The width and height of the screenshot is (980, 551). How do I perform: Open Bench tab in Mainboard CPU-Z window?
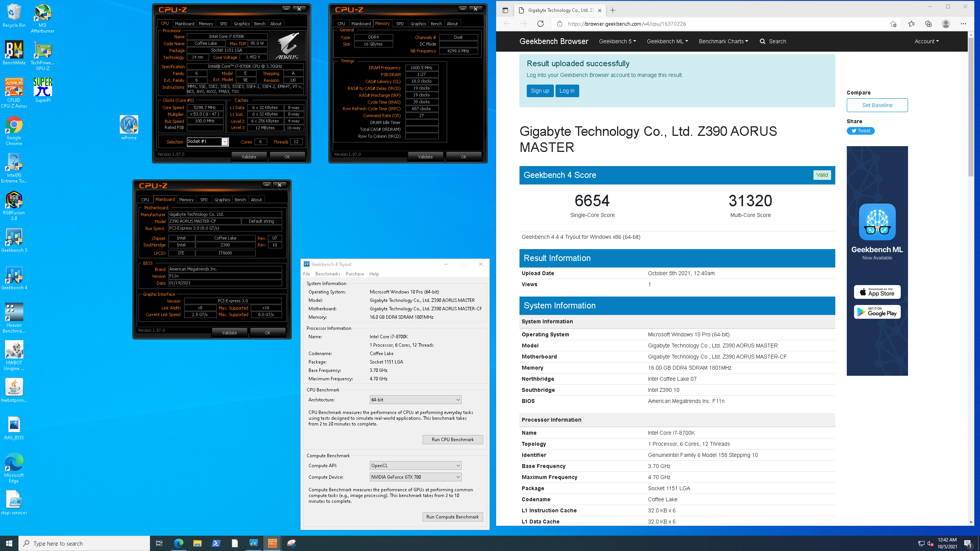click(x=240, y=200)
